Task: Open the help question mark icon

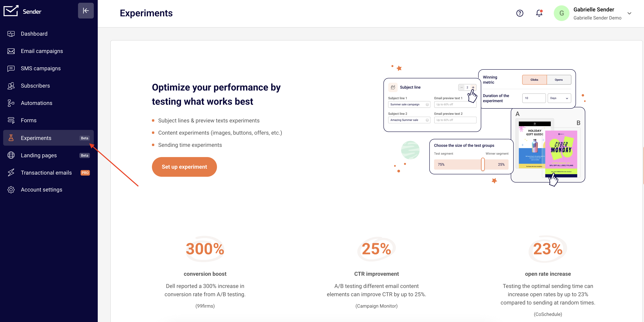Action: pyautogui.click(x=519, y=13)
